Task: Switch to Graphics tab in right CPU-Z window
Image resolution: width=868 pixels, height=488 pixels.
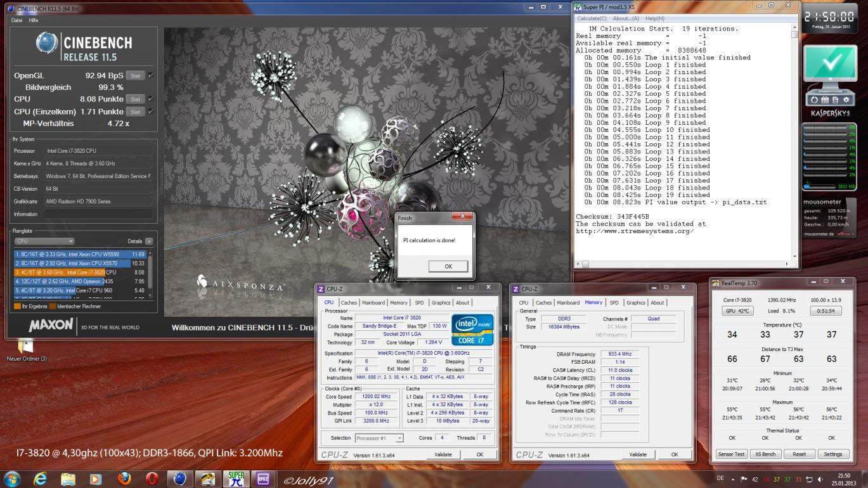Action: [636, 302]
